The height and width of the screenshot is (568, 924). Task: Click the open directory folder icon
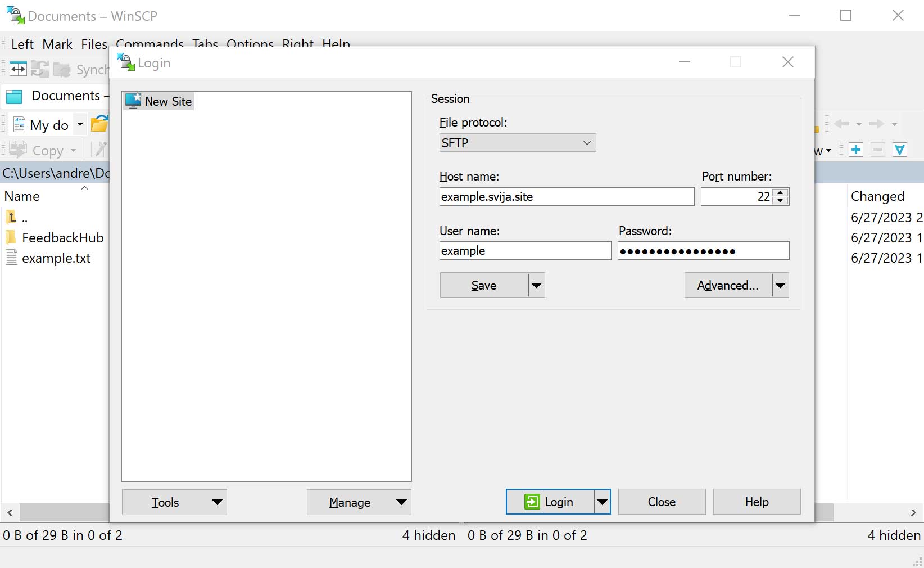(99, 124)
